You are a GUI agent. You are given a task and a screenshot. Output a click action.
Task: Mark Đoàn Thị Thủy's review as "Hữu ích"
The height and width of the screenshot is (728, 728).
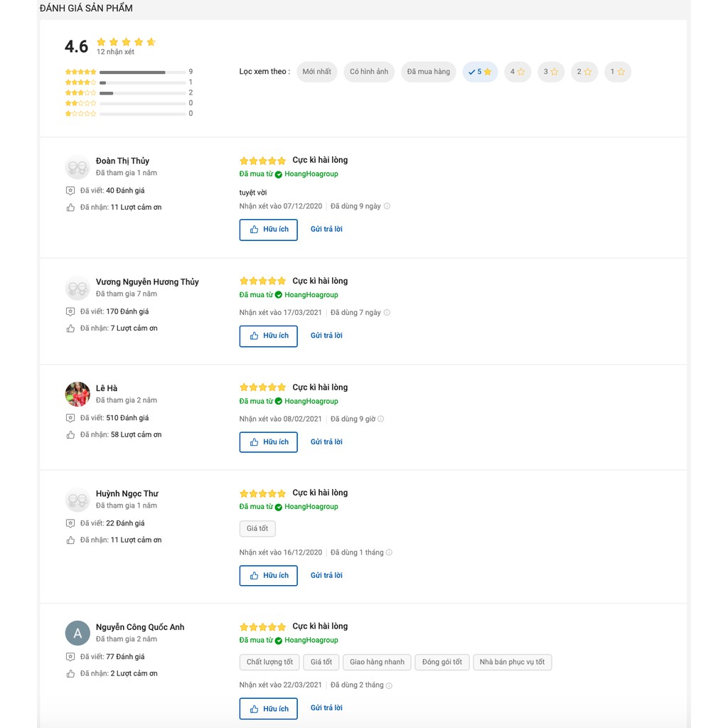coord(268,230)
